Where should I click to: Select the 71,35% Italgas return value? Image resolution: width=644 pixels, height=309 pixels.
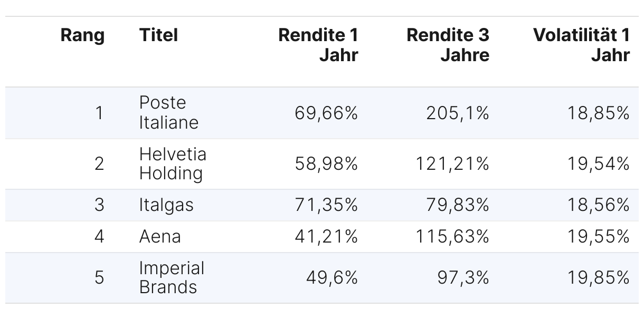point(326,205)
